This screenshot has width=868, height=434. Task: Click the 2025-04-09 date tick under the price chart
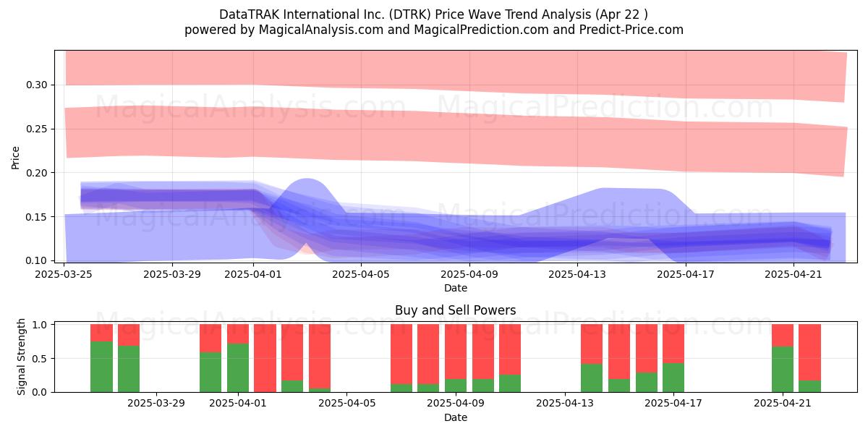(469, 274)
